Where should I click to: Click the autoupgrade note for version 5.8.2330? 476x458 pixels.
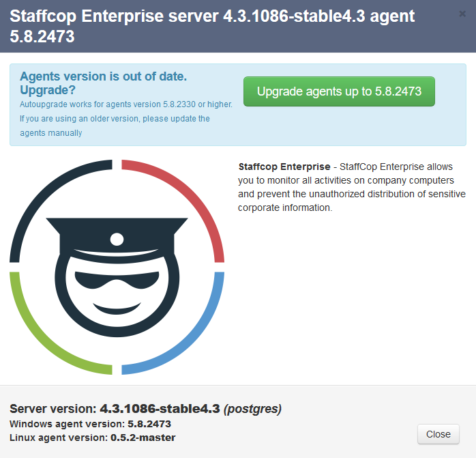click(126, 104)
